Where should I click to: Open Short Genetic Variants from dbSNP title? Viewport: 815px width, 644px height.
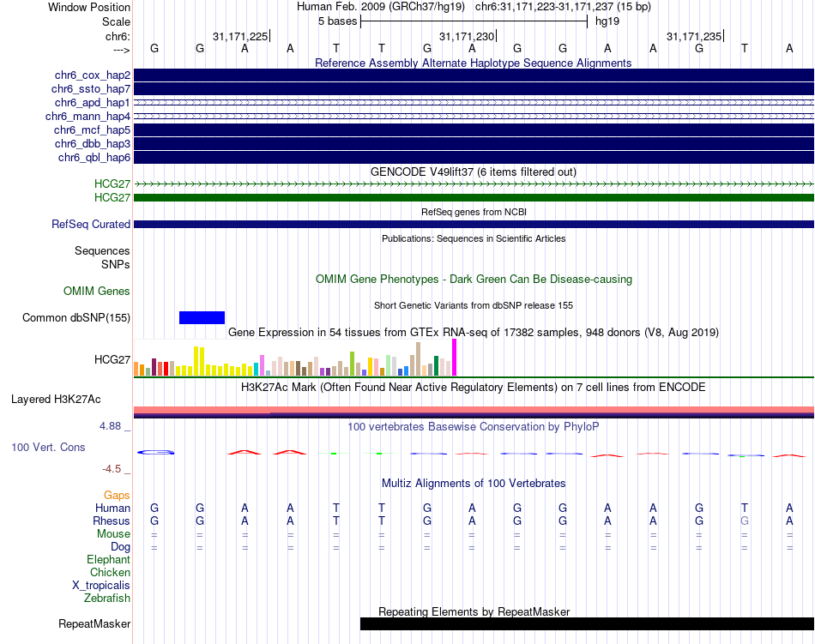[x=474, y=305]
